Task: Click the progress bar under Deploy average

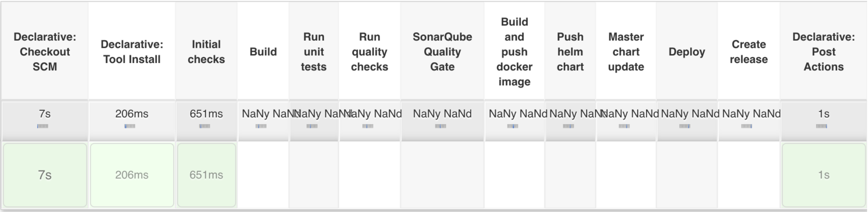Action: coord(685,127)
